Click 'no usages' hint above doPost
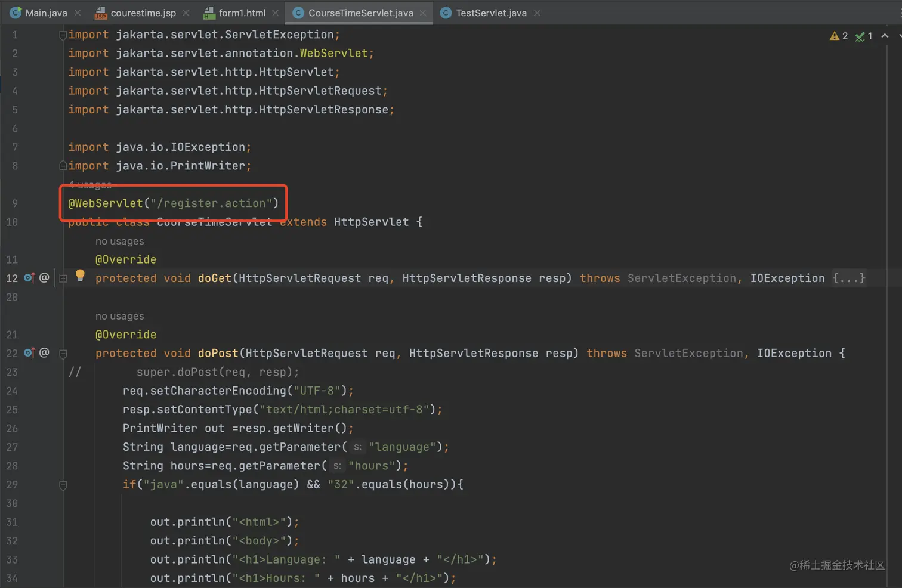902x588 pixels. point(119,316)
